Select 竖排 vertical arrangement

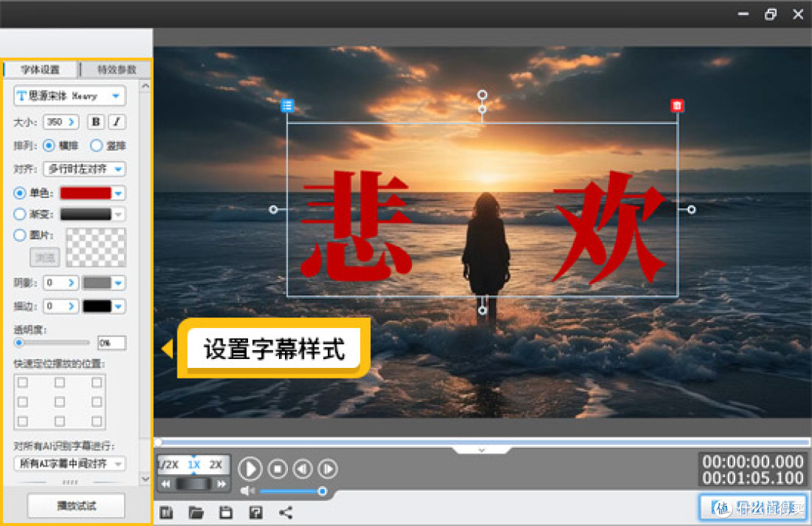pos(96,146)
